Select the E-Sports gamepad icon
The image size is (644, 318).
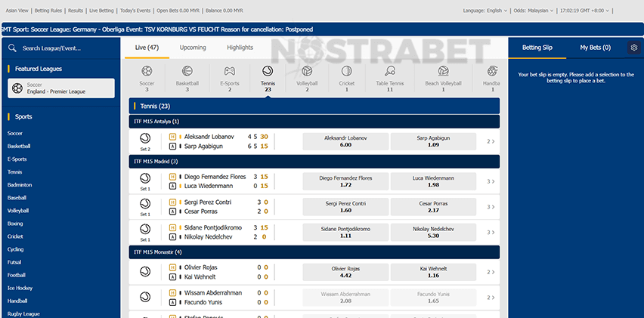pyautogui.click(x=229, y=72)
